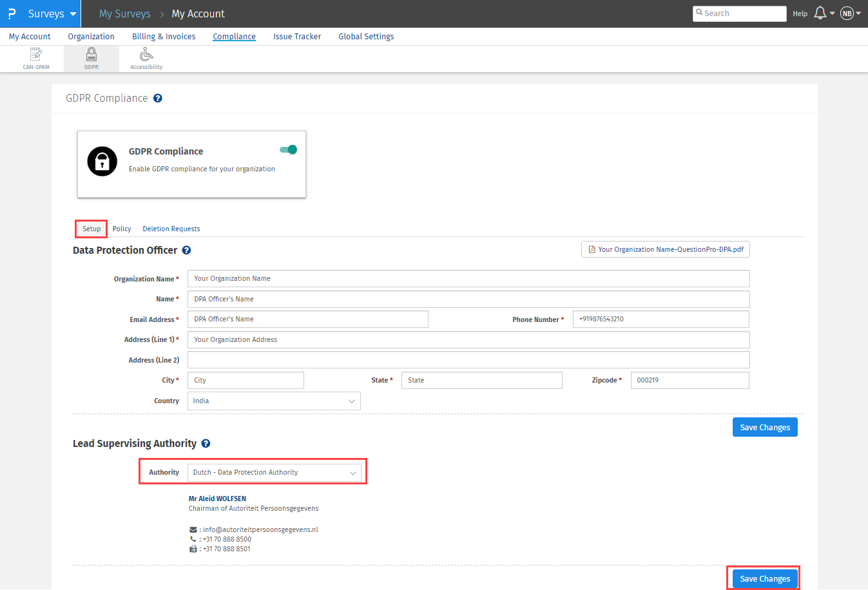This screenshot has width=868, height=590.
Task: Click help icon beside Lead Supervising Authority
Action: (206, 444)
